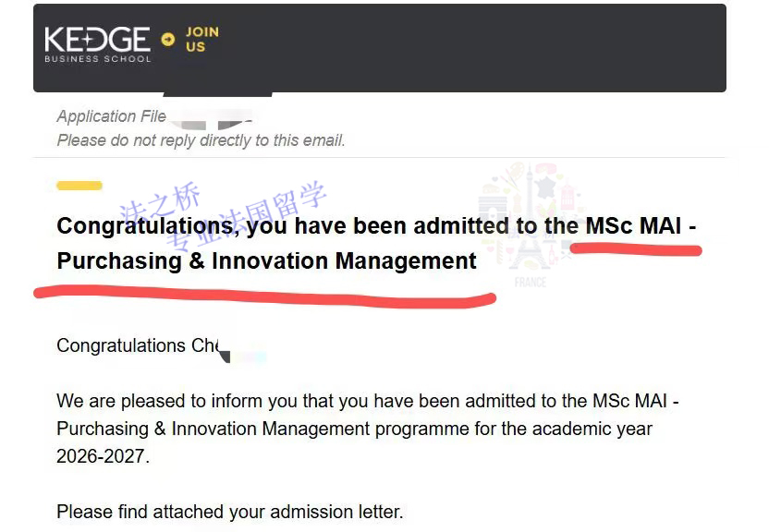The height and width of the screenshot is (532, 781).
Task: Click the short red underline under "MSc MAI"
Action: point(636,248)
